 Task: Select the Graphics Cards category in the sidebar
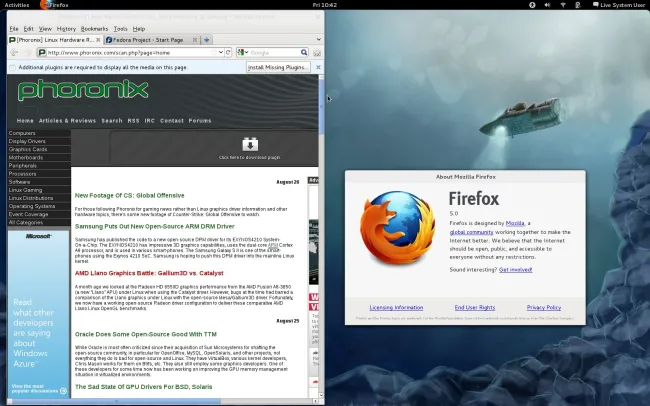39,149
